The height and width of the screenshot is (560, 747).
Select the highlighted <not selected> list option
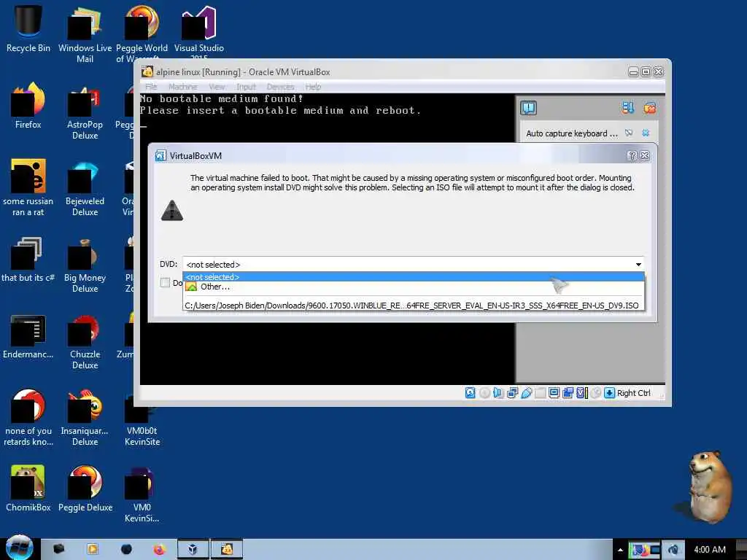tap(413, 276)
